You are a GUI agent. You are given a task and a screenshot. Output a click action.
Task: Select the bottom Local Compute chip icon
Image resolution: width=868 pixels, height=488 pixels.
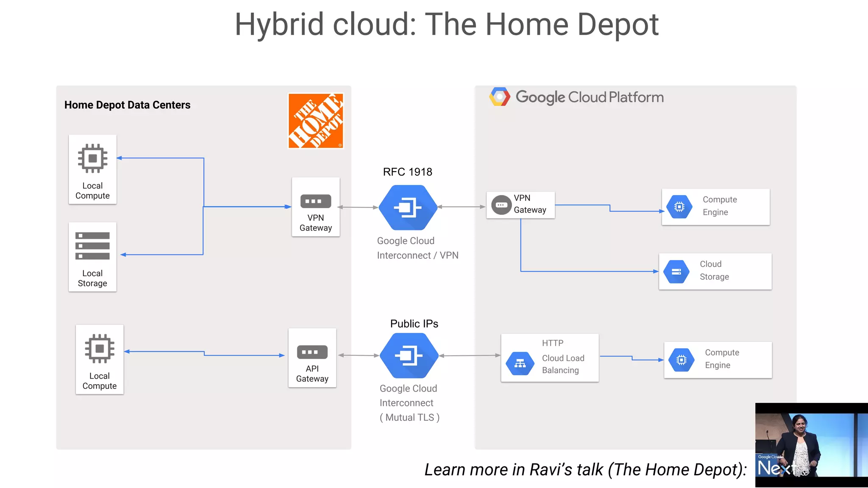(100, 349)
